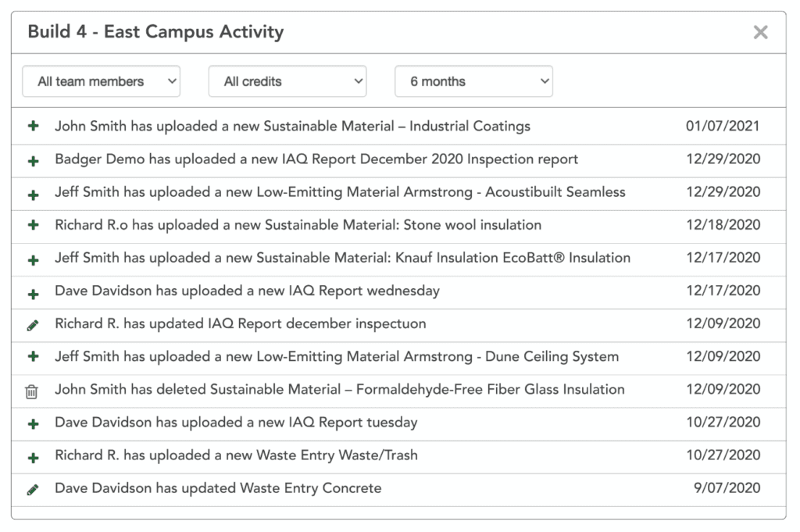Click the plus icon next to Badger Demo entry
The image size is (800, 532).
point(33,160)
